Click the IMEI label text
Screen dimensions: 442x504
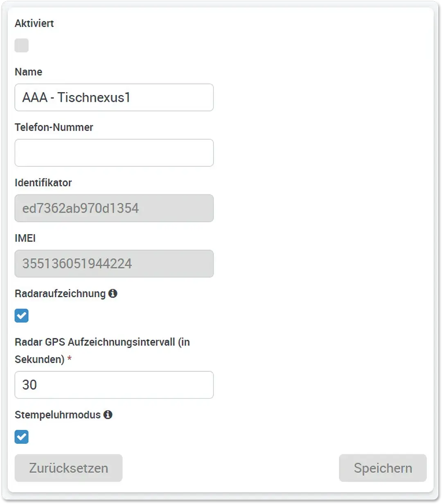click(x=25, y=238)
